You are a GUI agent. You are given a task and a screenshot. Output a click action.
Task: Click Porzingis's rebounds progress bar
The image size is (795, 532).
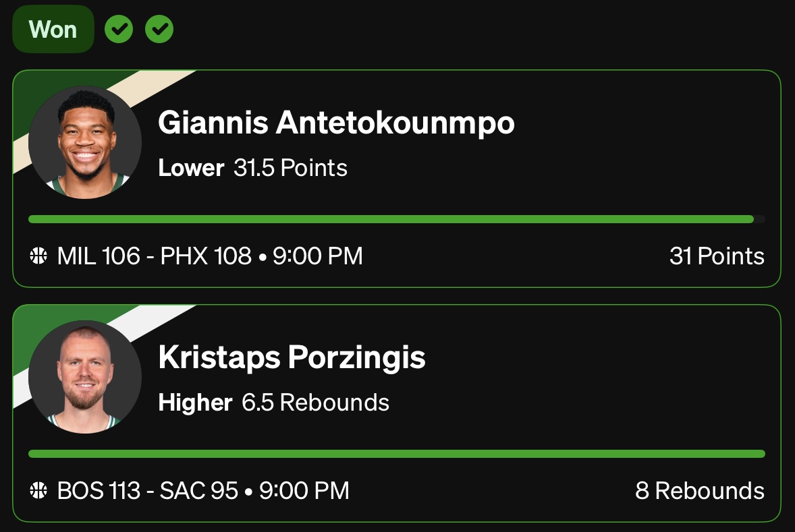(397, 454)
